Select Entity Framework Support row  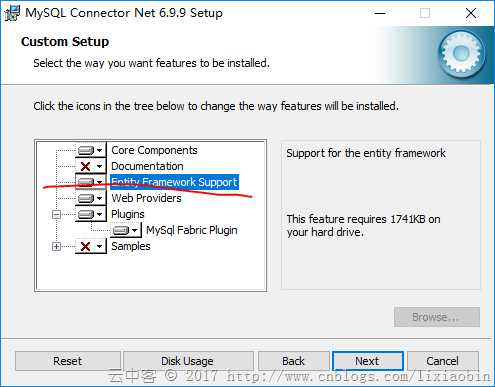[x=174, y=182]
